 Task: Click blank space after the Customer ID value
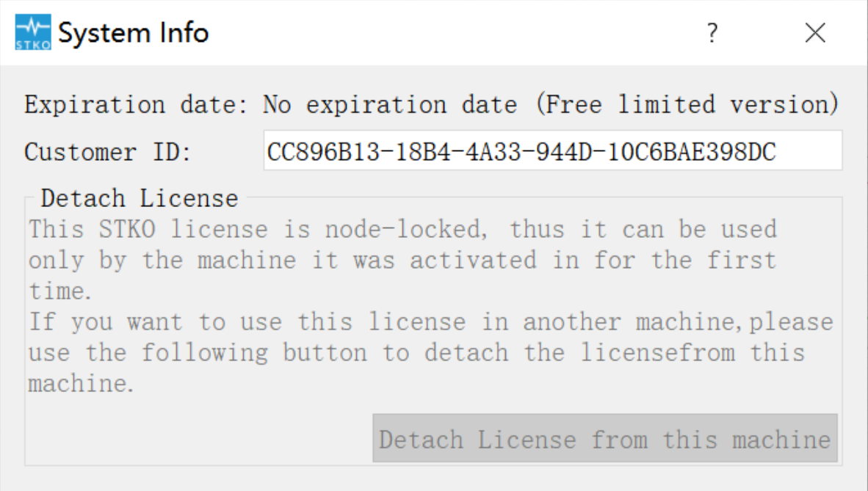(x=809, y=150)
